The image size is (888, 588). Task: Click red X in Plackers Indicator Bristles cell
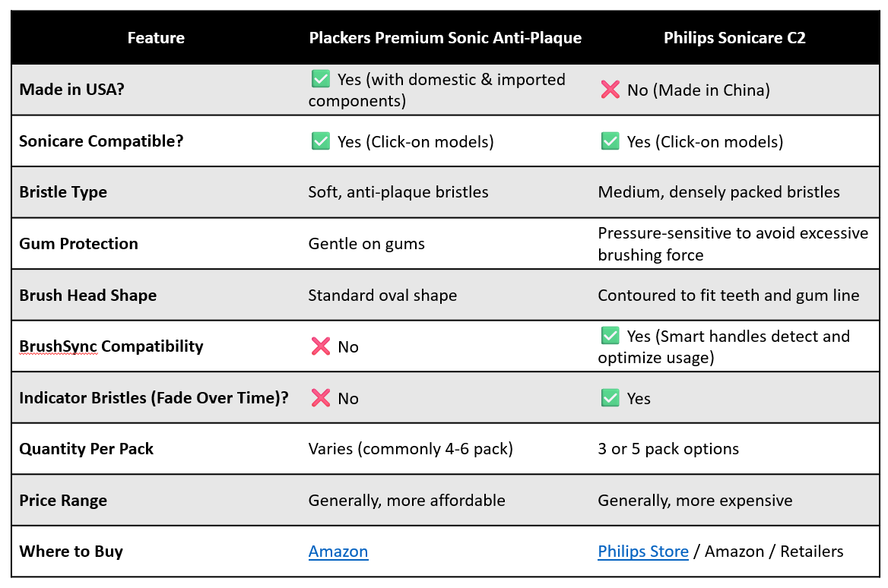tap(321, 398)
